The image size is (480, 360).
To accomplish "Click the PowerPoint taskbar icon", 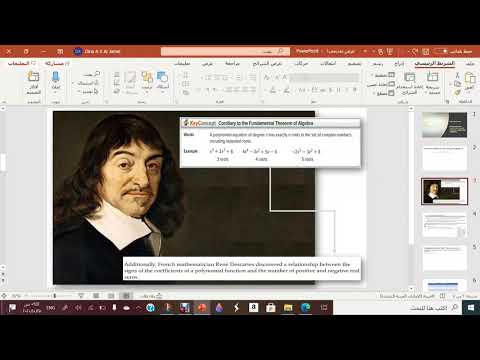I will [202, 307].
